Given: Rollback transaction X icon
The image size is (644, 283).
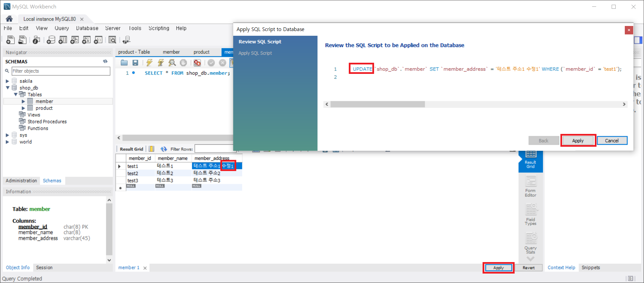Looking at the screenshot, I should pos(222,62).
